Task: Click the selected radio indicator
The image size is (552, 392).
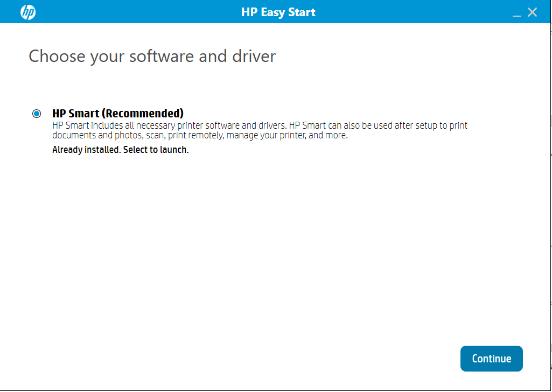Action: (x=37, y=114)
